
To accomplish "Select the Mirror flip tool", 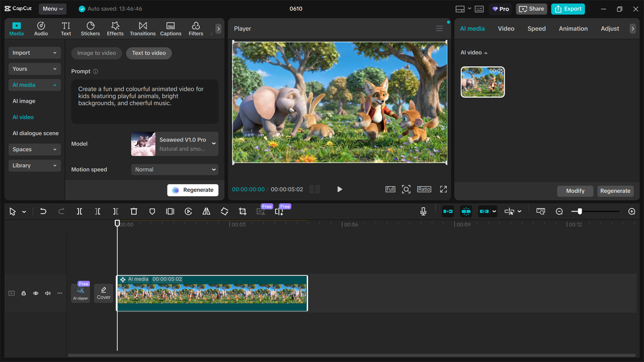I will (x=206, y=211).
